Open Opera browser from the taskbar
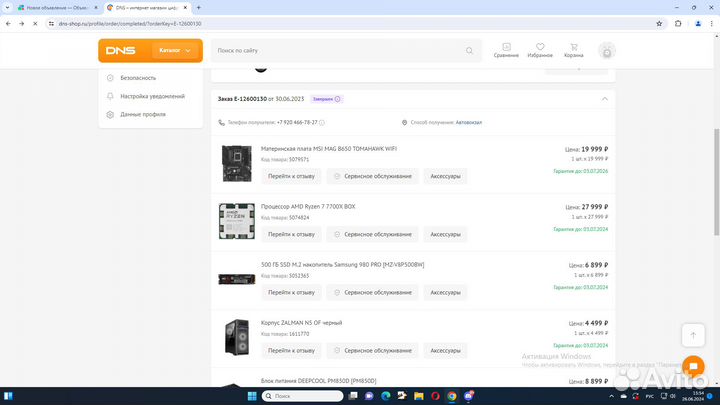Viewport: 720px width, 405px height. point(435,396)
